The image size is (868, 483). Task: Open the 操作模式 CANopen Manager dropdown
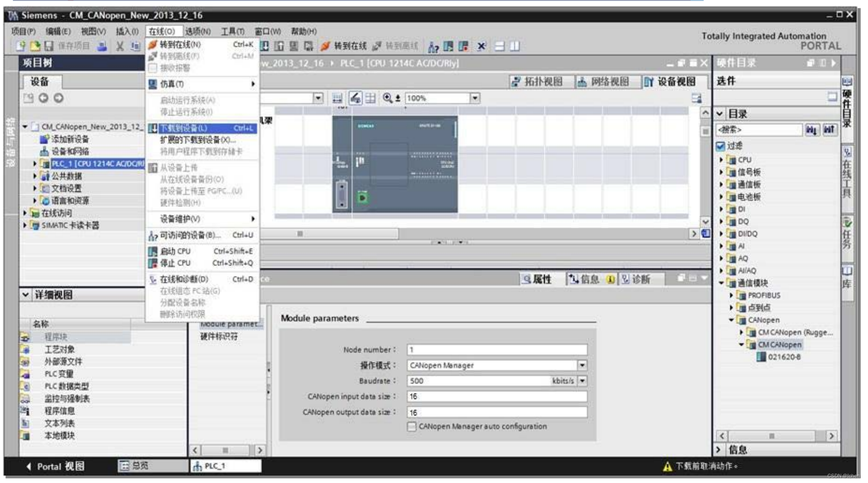(582, 365)
